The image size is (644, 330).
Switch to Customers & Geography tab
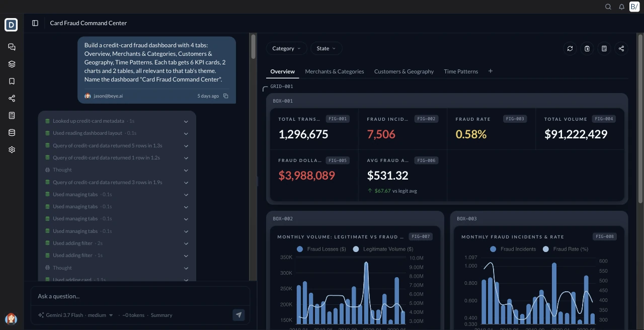point(404,71)
